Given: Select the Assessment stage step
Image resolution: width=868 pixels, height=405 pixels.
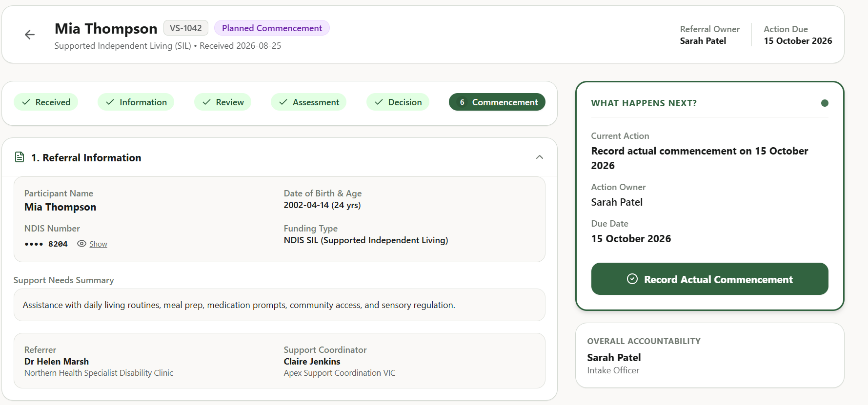Looking at the screenshot, I should click(309, 102).
